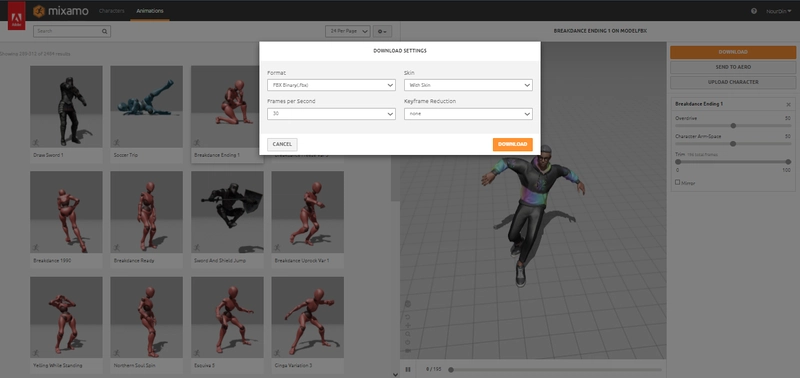Viewport: 800px width, 378px height.
Task: Expand the Keyframe Reduction dropdown
Action: (x=468, y=114)
